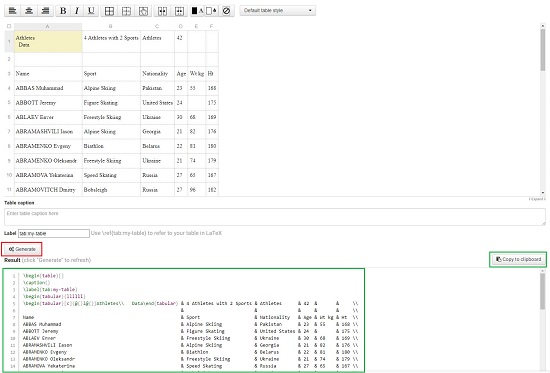Image resolution: width=550 pixels, height=373 pixels.
Task: Select column A header
Action: 48,26
